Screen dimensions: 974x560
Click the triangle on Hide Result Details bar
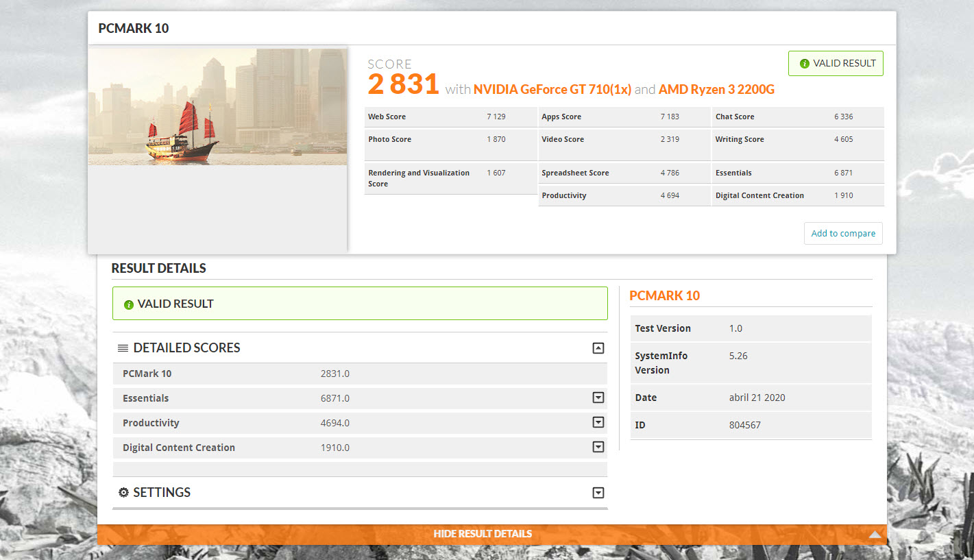tap(875, 535)
